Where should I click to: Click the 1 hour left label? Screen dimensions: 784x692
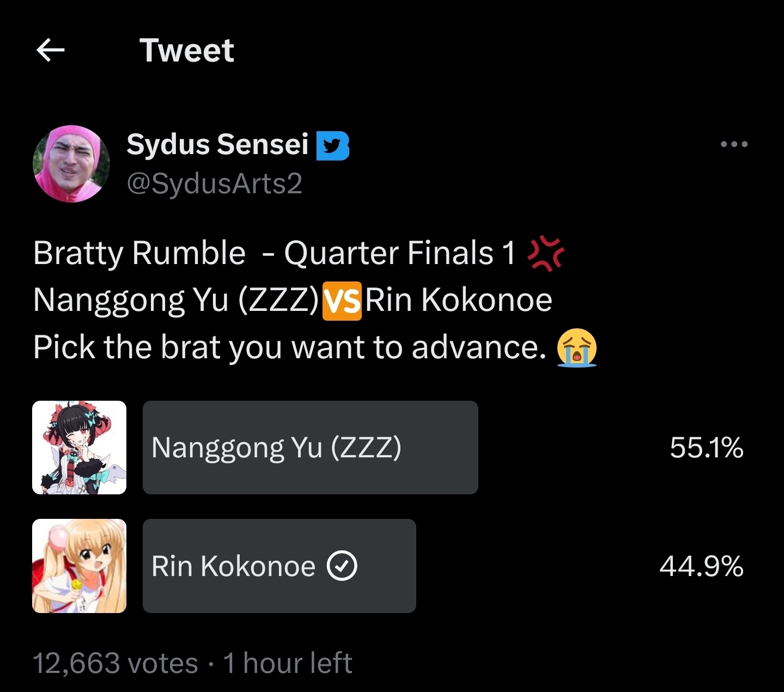pos(287,663)
